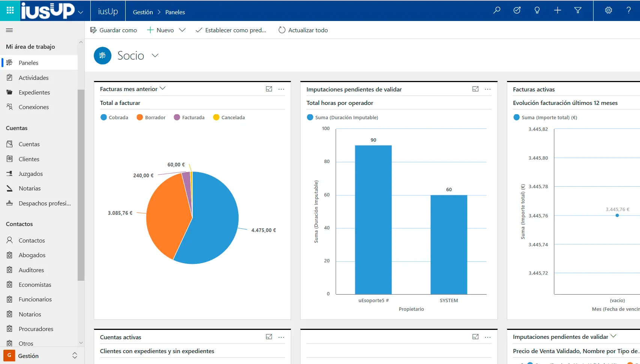The width and height of the screenshot is (640, 364).
Task: Open the settings gear icon
Action: pos(608,10)
